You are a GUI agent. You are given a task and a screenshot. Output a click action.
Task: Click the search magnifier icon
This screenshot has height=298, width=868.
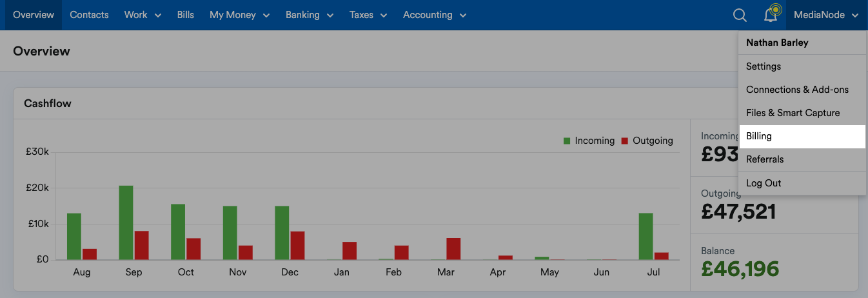740,15
